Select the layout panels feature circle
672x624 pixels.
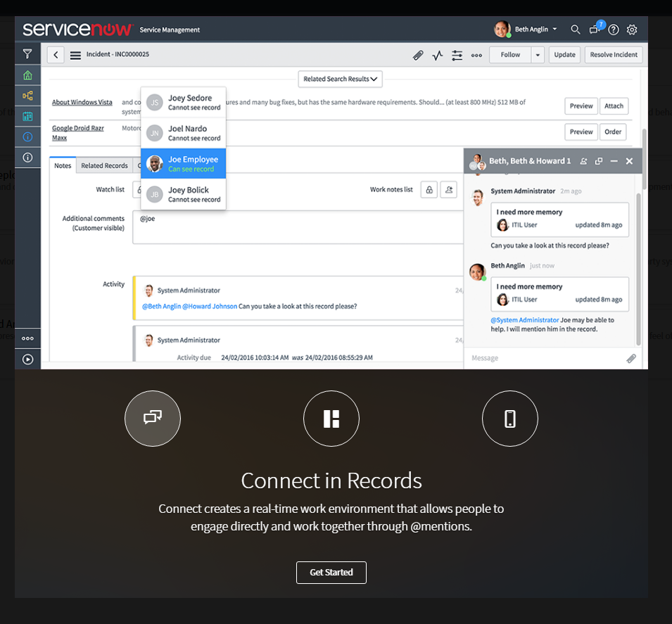(331, 419)
